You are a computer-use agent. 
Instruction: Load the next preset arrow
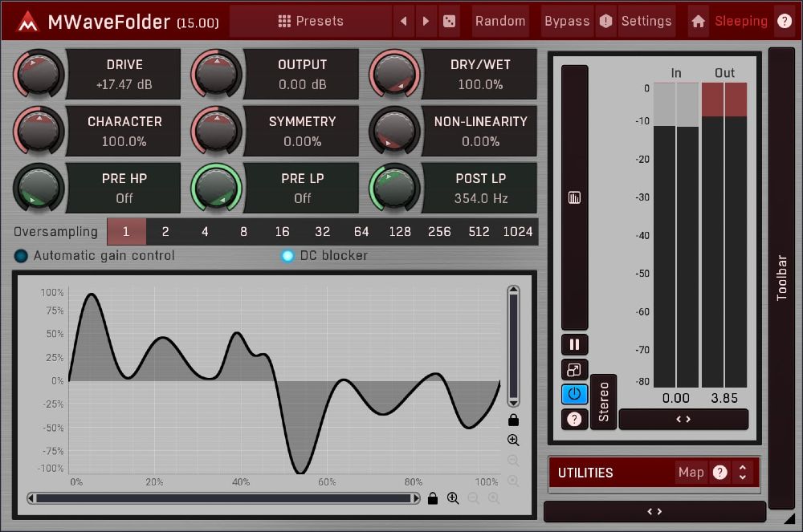[x=426, y=21]
